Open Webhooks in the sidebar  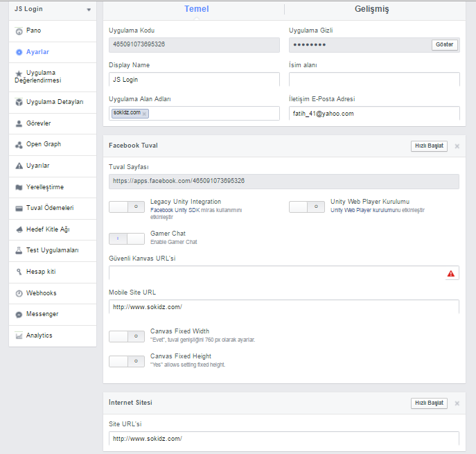click(53, 293)
